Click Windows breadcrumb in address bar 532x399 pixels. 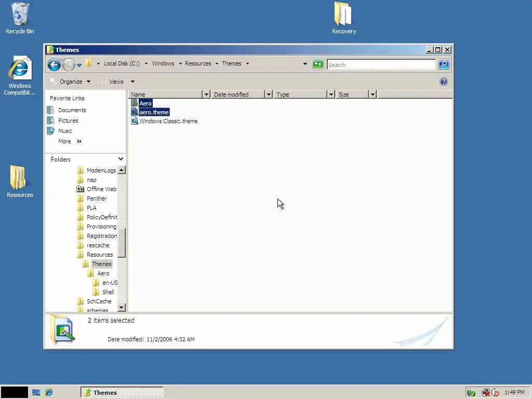(x=163, y=63)
